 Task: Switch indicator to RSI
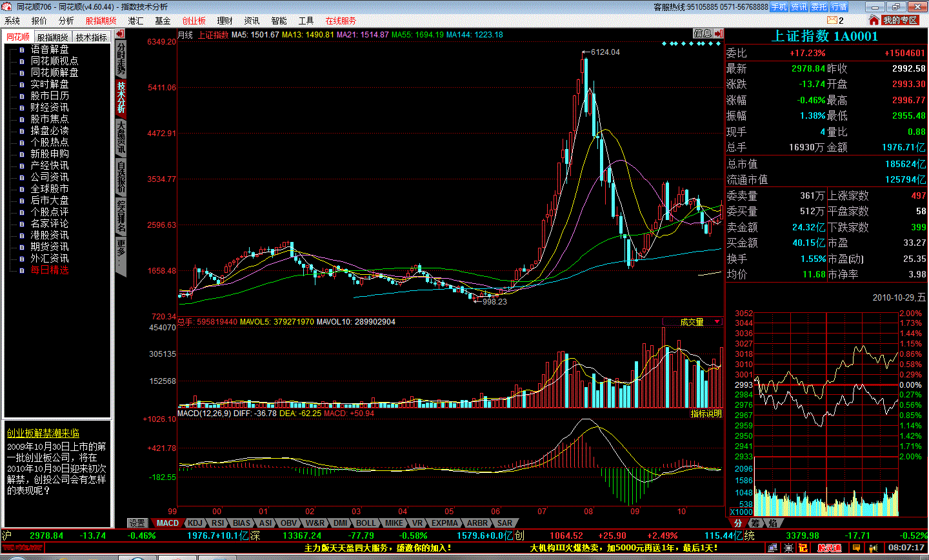click(218, 523)
